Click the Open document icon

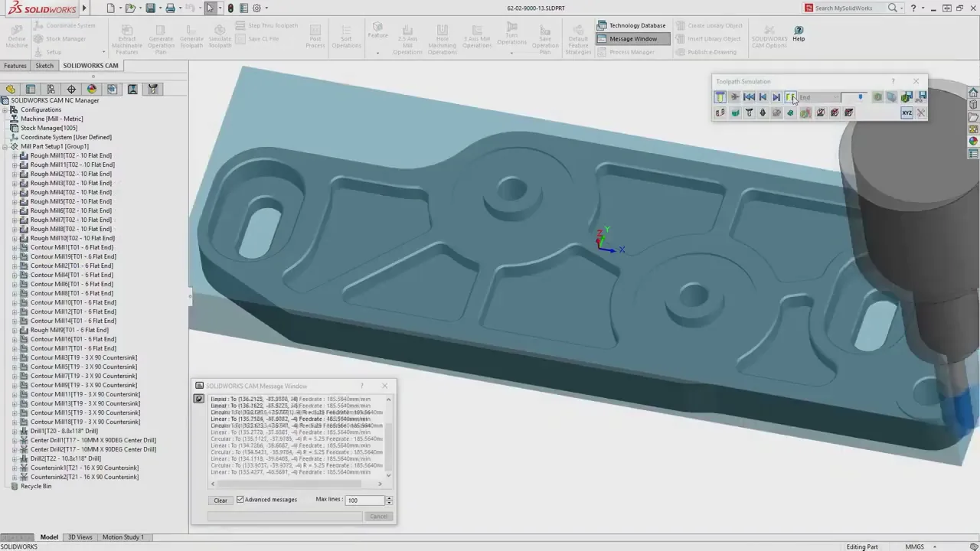pyautogui.click(x=131, y=8)
